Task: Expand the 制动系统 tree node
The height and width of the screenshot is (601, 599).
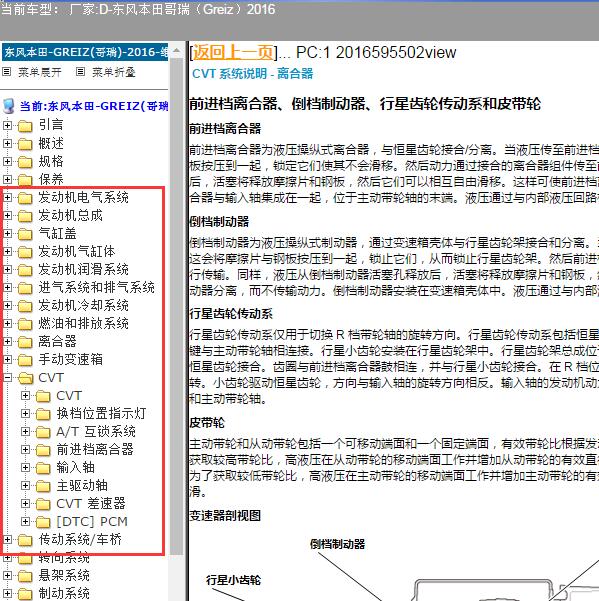Action: click(7, 594)
